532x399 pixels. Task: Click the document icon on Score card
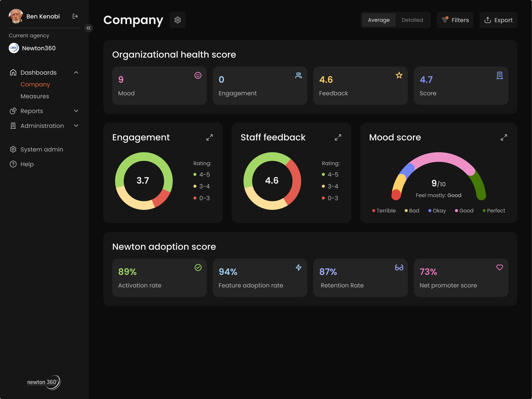[x=500, y=76]
